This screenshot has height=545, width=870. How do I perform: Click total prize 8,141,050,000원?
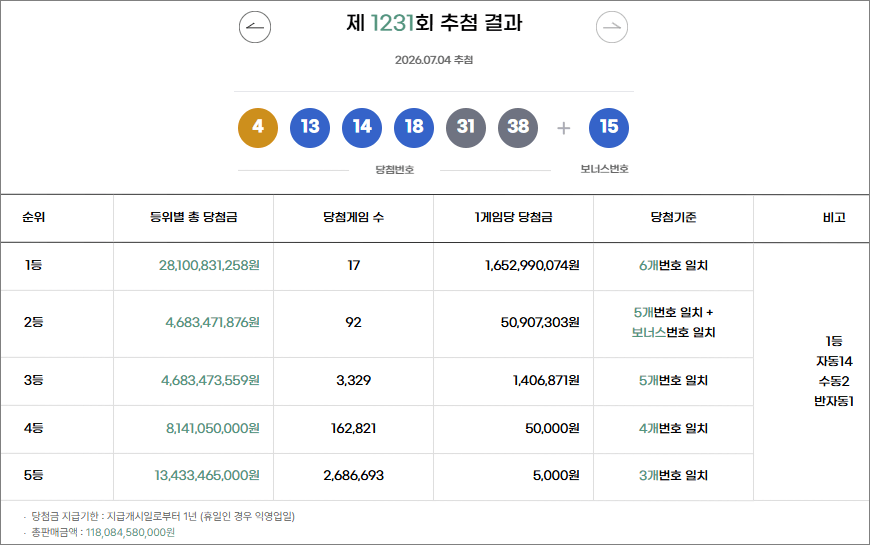(x=213, y=428)
